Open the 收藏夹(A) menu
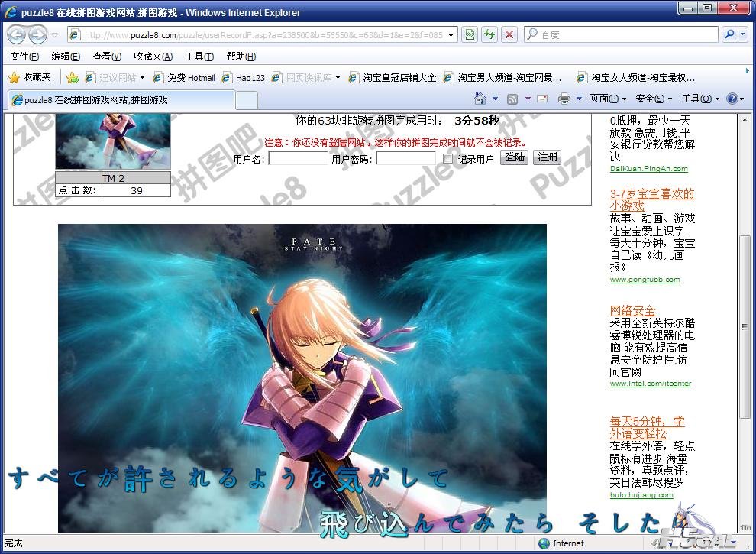Image resolution: width=756 pixels, height=554 pixels. pos(153,57)
